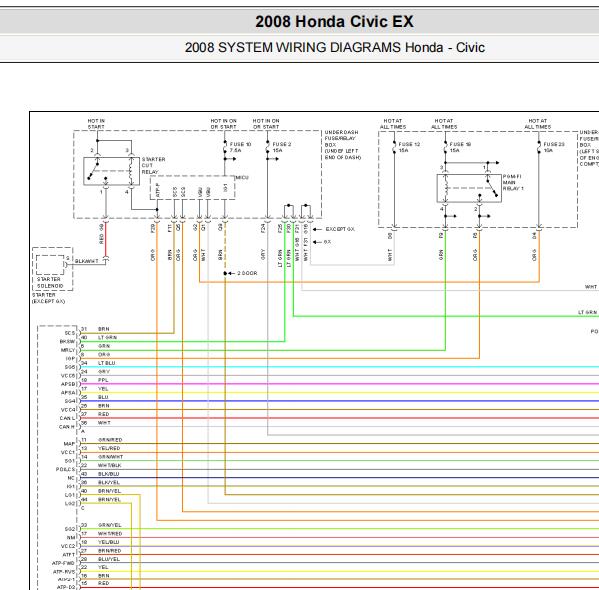Click the Fuse 12 15A symbol
Screen dimensions: 599x590
[x=394, y=147]
